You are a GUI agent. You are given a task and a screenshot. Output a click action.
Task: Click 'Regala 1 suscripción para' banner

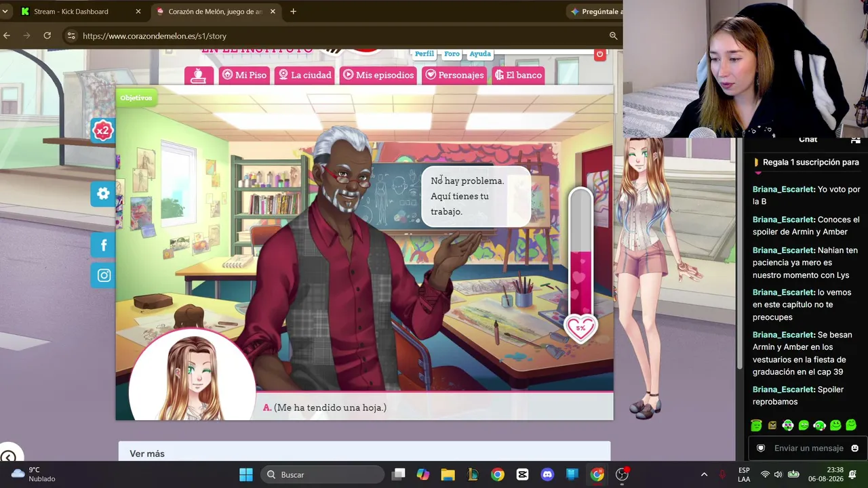point(806,163)
